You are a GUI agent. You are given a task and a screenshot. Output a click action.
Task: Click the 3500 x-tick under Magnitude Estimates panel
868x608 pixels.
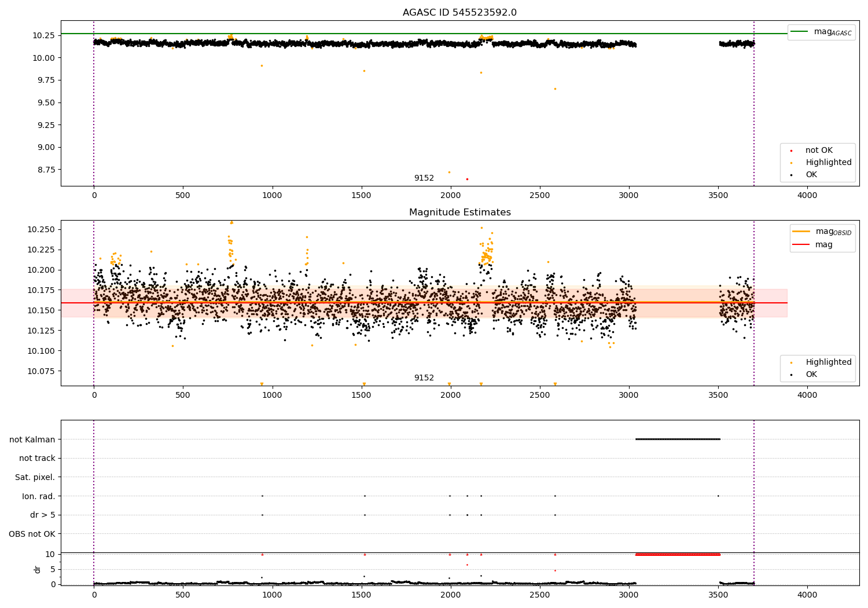(x=718, y=395)
